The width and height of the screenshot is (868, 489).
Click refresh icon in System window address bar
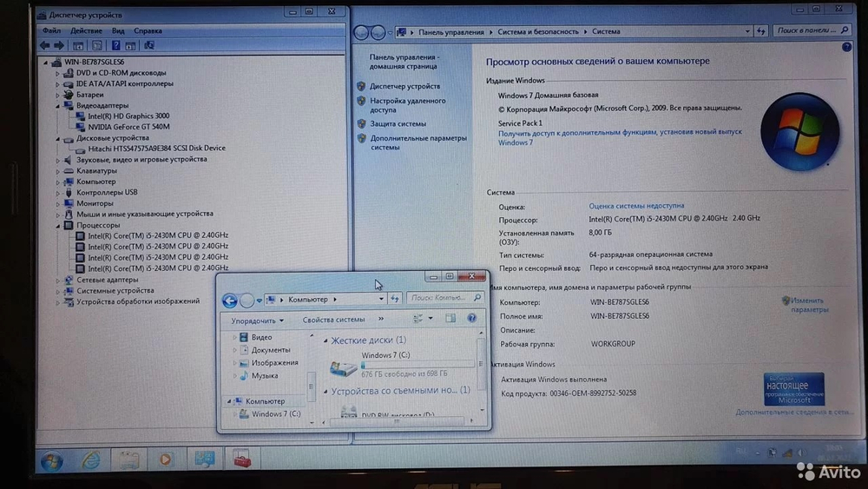[x=760, y=31]
